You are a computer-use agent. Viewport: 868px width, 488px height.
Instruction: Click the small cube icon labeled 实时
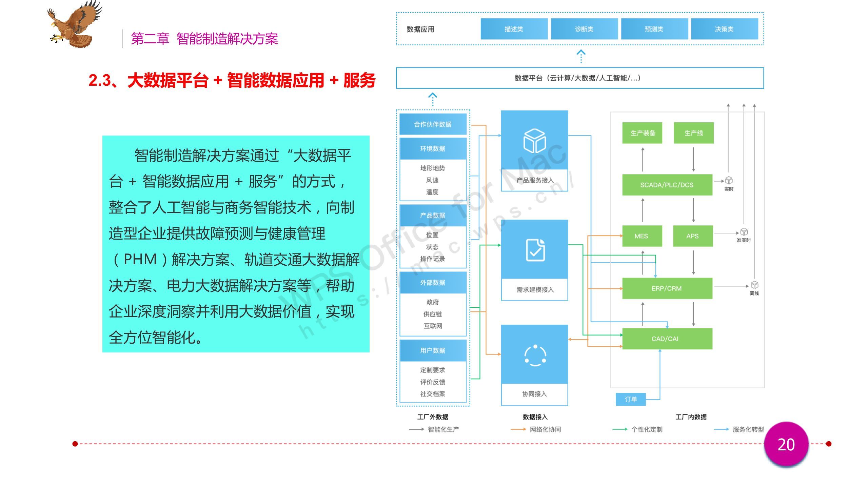pos(729,180)
